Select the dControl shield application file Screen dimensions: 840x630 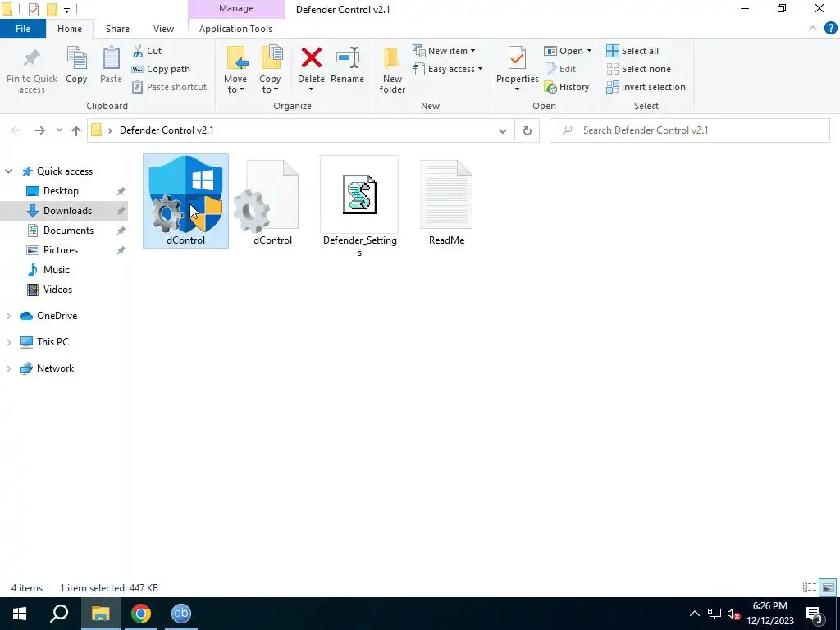[x=185, y=201]
